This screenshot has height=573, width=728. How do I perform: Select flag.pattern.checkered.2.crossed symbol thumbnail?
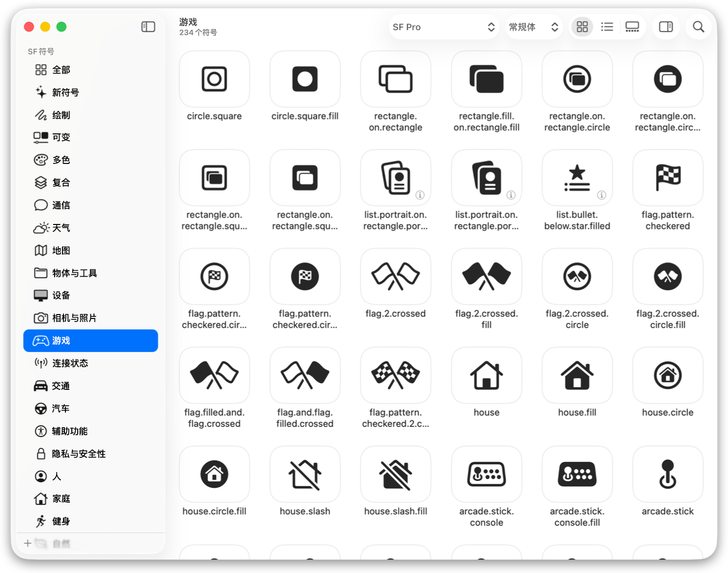pyautogui.click(x=395, y=376)
